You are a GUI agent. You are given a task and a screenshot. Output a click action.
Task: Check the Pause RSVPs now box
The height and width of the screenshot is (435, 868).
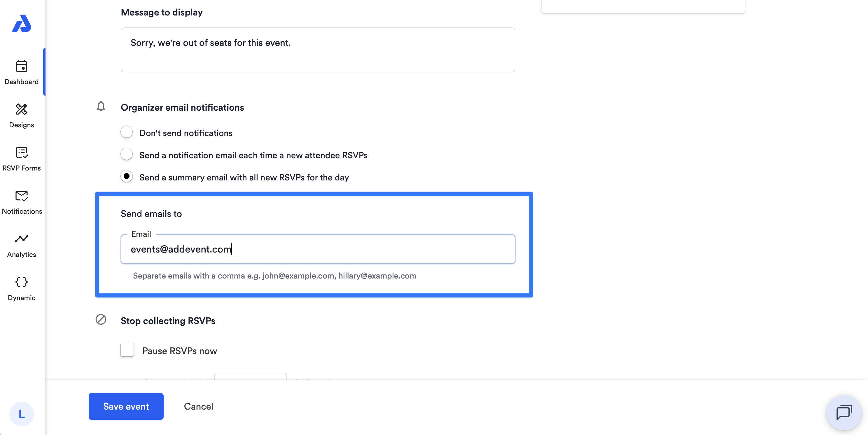point(127,350)
